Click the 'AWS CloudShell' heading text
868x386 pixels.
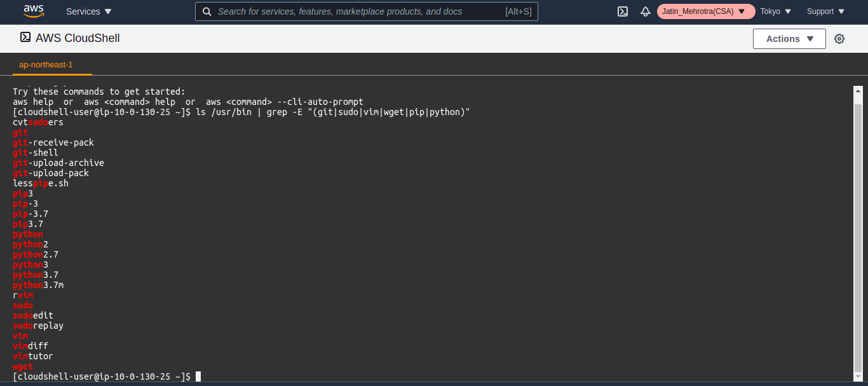coord(78,38)
